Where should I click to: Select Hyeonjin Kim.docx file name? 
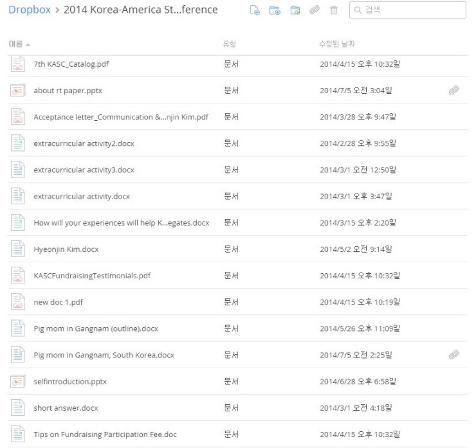pyautogui.click(x=66, y=249)
